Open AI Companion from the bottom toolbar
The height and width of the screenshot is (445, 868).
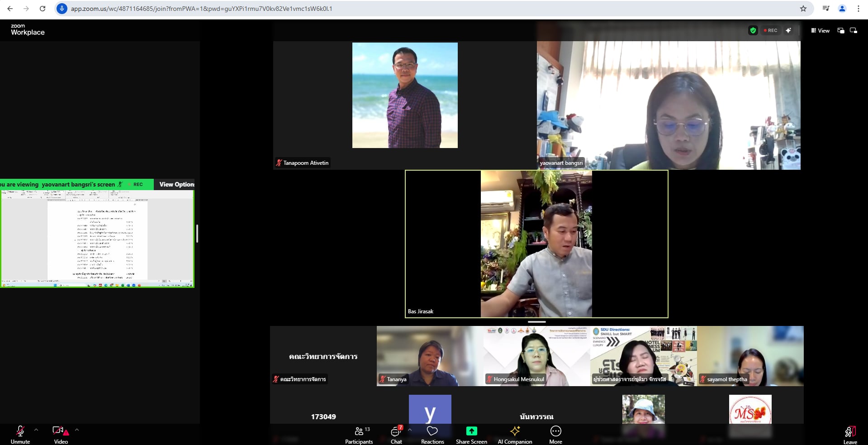(515, 435)
